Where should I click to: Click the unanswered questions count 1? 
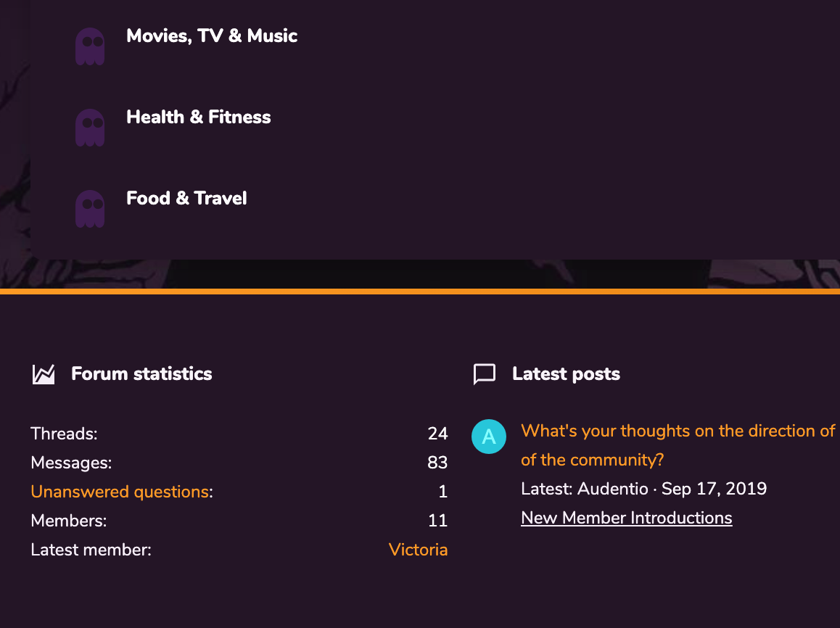pyautogui.click(x=442, y=492)
